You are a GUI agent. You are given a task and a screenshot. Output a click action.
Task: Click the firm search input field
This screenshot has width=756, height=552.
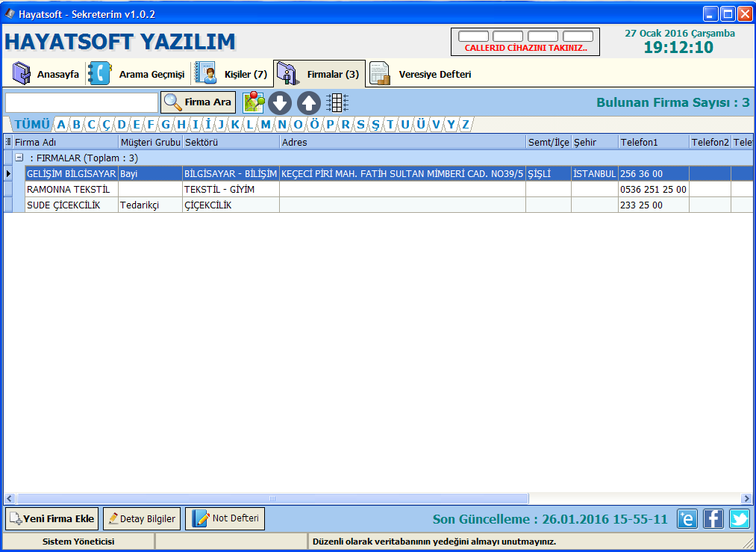point(81,102)
